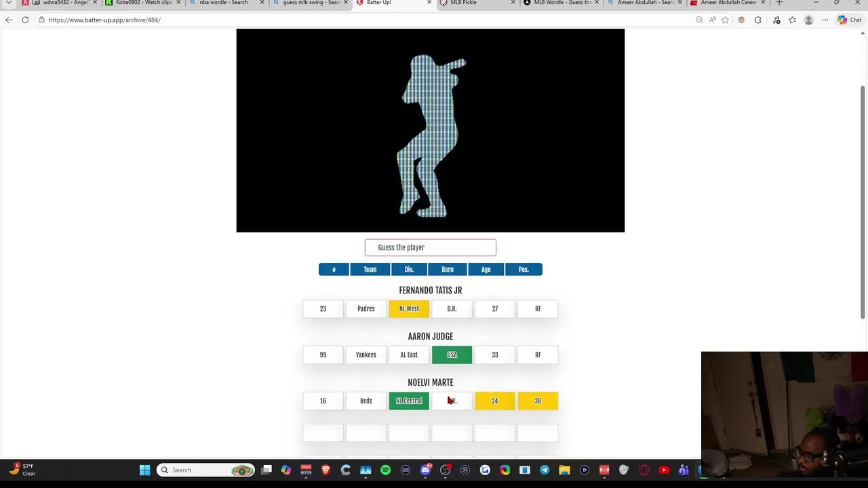The image size is (868, 488).
Task: Open File Explorer folder in taskbar
Action: click(564, 470)
